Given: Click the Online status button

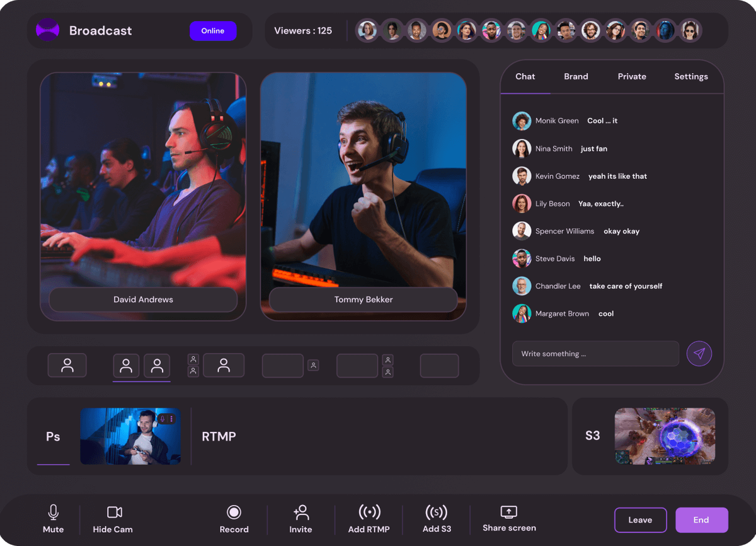Looking at the screenshot, I should point(213,31).
